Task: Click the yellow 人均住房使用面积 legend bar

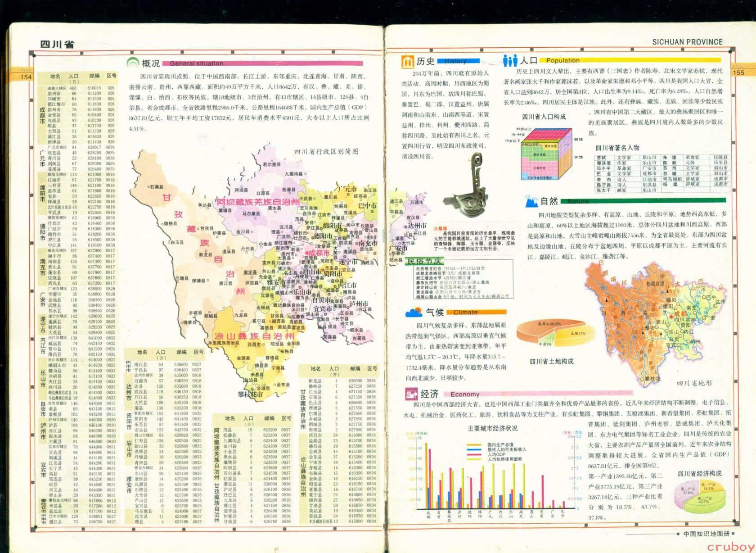Action: point(473,458)
